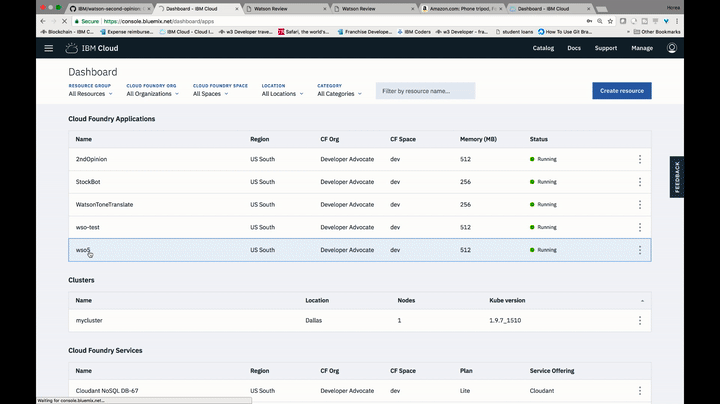
Task: Click the Status column header in applications table
Action: [539, 139]
